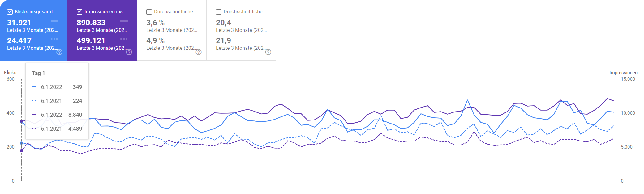The height and width of the screenshot is (194, 644).
Task: Select the 31.921 clicks value
Action: tap(19, 23)
